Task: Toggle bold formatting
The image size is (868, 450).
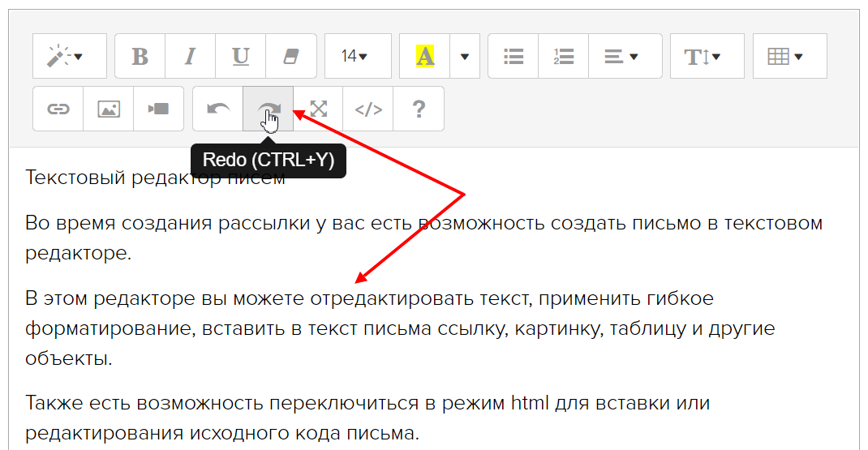Action: (x=140, y=56)
